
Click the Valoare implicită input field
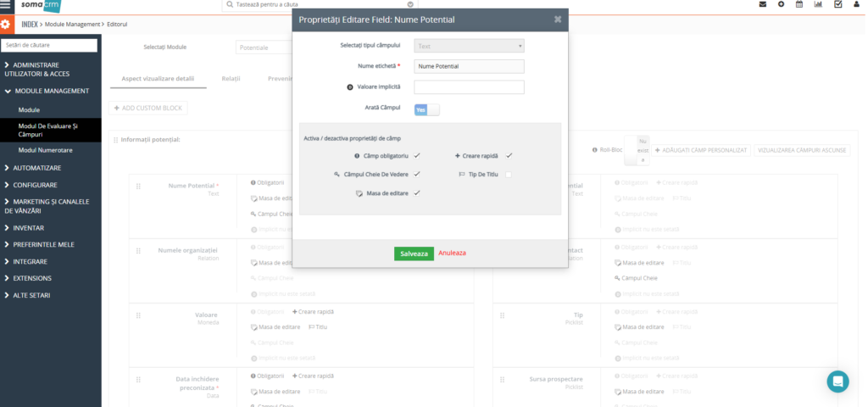pyautogui.click(x=469, y=87)
